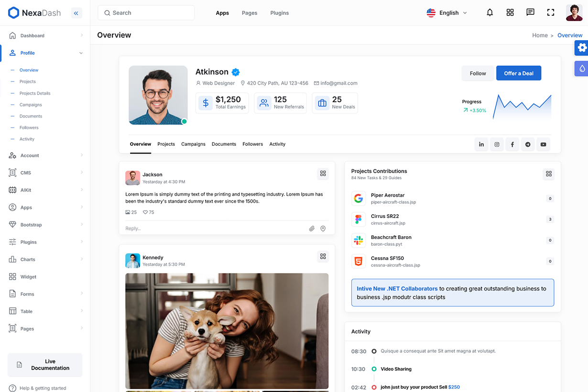Click the Follow button
Image resolution: width=588 pixels, height=392 pixels.
coord(478,73)
